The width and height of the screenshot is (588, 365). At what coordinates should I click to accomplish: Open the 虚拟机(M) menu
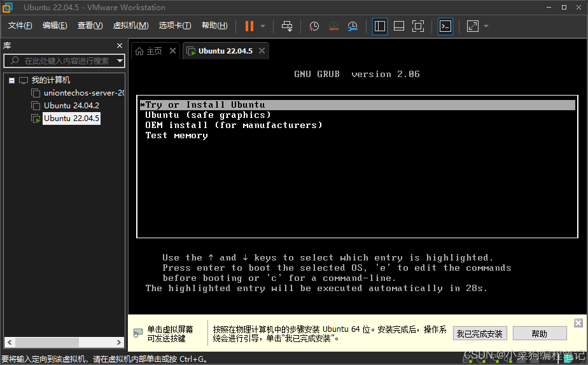(x=131, y=25)
